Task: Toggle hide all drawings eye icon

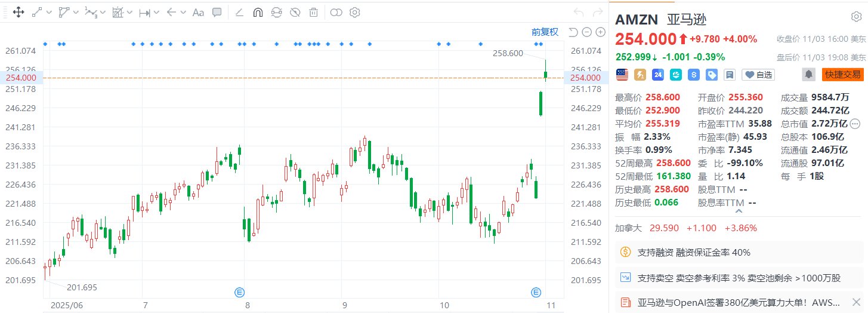Action: point(294,12)
